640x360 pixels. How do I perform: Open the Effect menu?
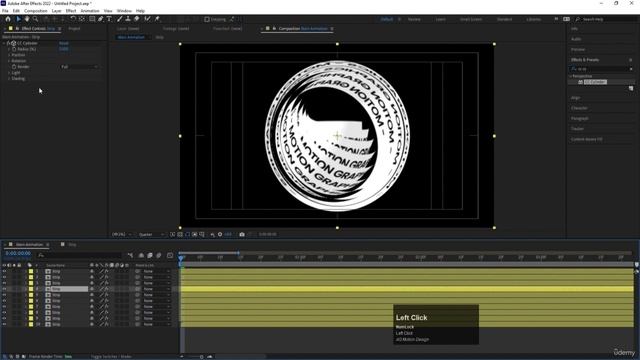(x=71, y=11)
